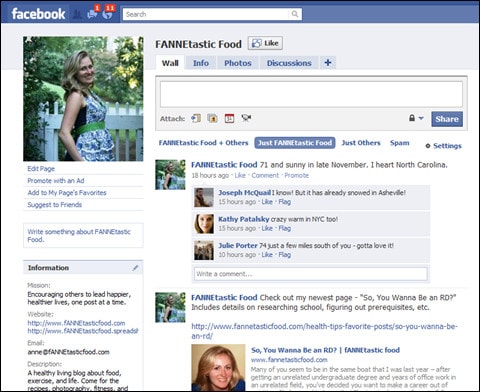
Task: Click the Share button
Action: (x=447, y=119)
